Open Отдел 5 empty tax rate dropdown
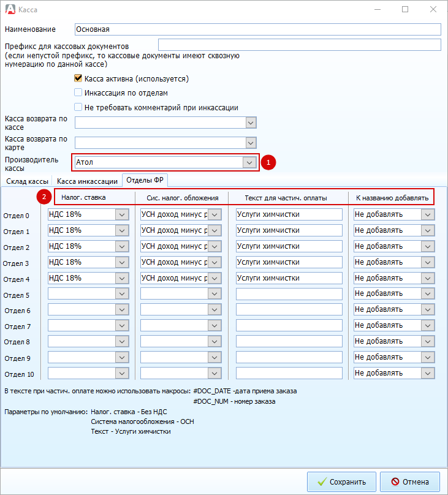The height and width of the screenshot is (495, 448). pyautogui.click(x=122, y=293)
